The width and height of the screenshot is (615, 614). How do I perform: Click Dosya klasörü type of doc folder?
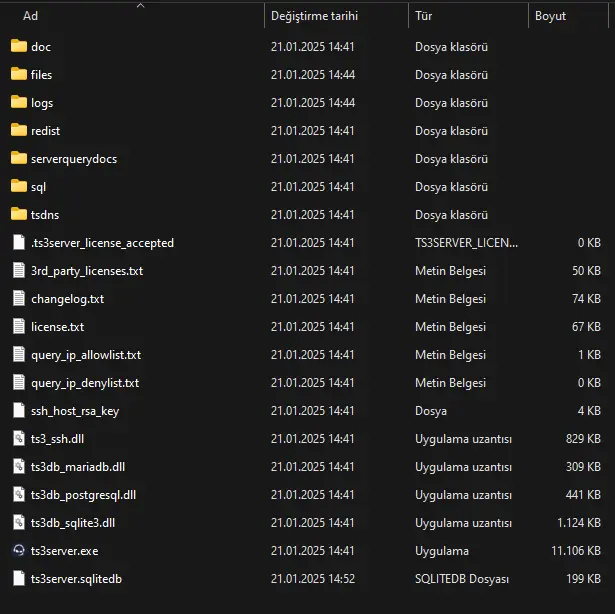point(451,47)
